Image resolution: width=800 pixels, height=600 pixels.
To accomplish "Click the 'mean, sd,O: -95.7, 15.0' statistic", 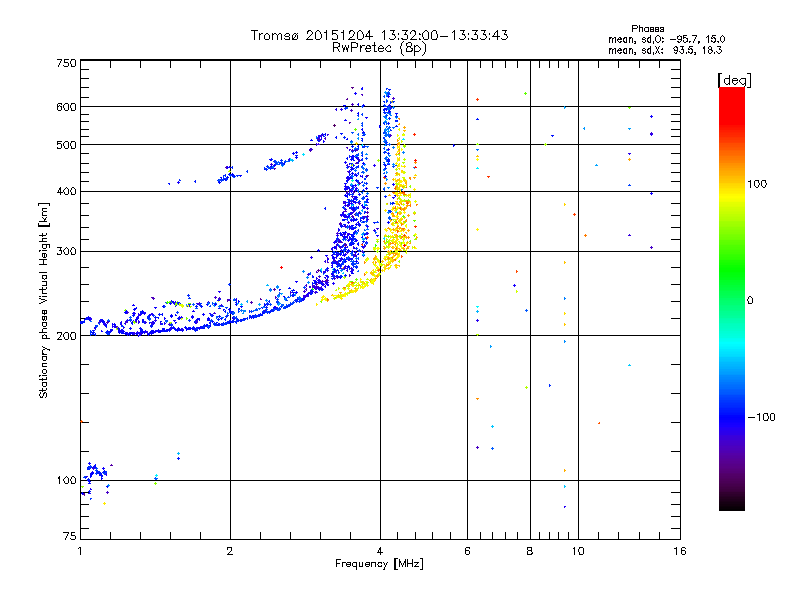I will click(x=666, y=39).
